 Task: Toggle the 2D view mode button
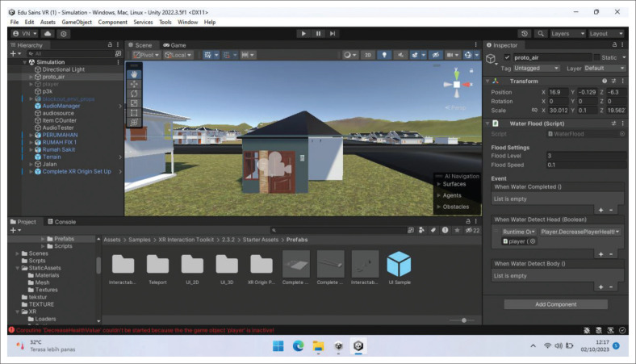coord(368,55)
